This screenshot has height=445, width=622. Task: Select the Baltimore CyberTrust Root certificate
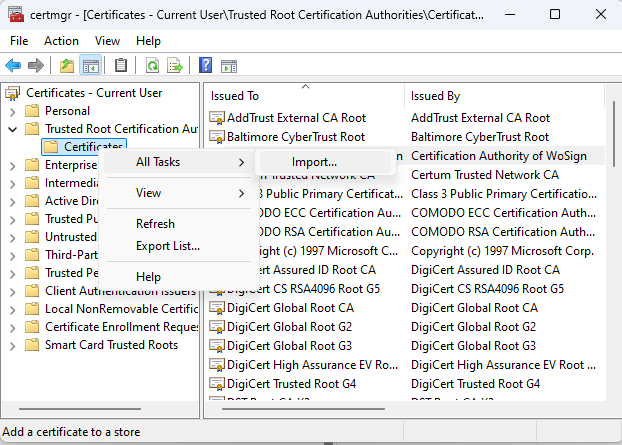pyautogui.click(x=296, y=136)
